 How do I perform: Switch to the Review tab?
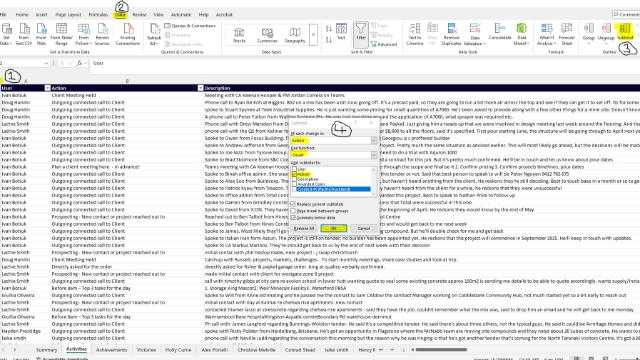(x=139, y=15)
